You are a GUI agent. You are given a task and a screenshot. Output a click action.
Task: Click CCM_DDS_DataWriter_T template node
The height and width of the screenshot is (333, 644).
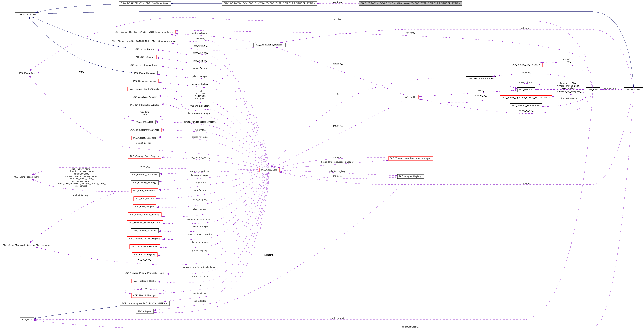(x=269, y=3)
